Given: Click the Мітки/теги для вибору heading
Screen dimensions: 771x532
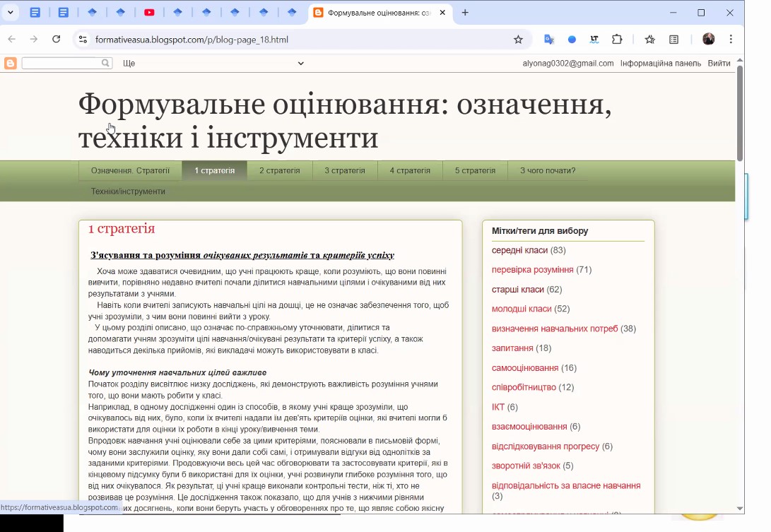Looking at the screenshot, I should (x=539, y=231).
